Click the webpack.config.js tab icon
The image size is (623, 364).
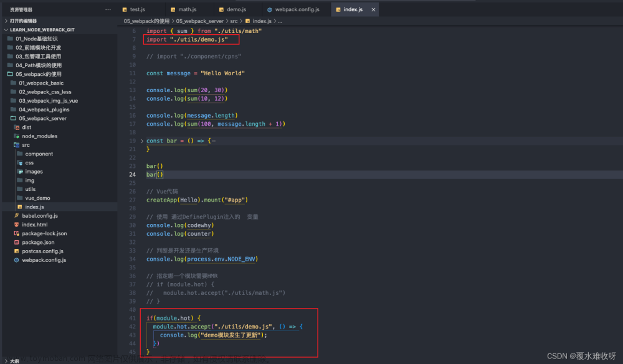(270, 9)
